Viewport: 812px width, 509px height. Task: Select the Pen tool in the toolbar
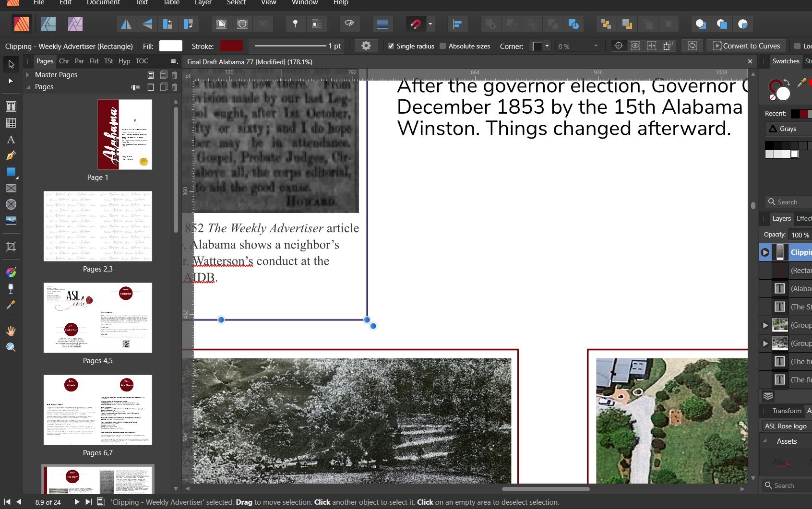coord(11,156)
